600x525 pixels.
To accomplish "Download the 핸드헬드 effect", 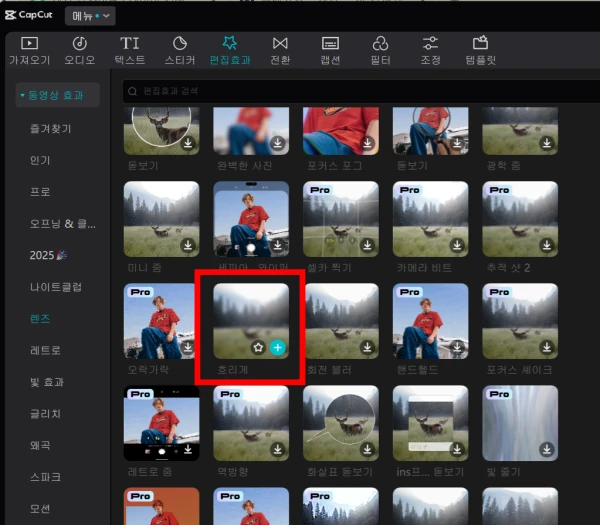I will (457, 347).
